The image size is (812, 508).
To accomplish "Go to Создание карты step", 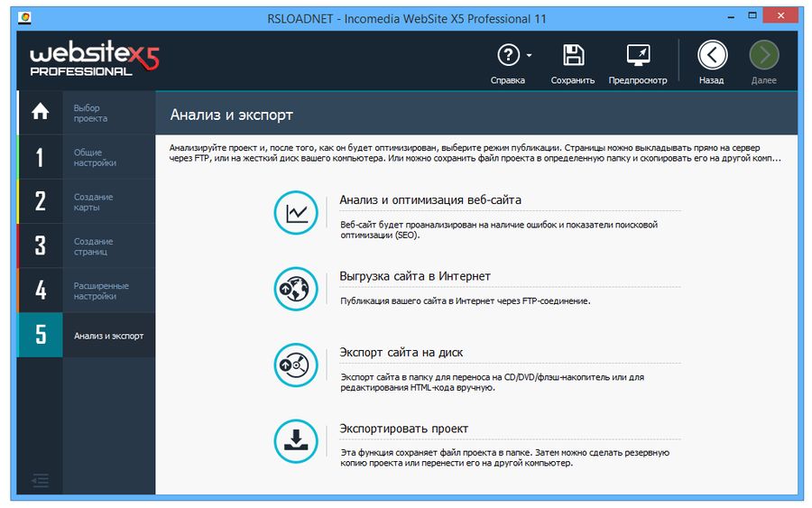I will pyautogui.click(x=93, y=202).
